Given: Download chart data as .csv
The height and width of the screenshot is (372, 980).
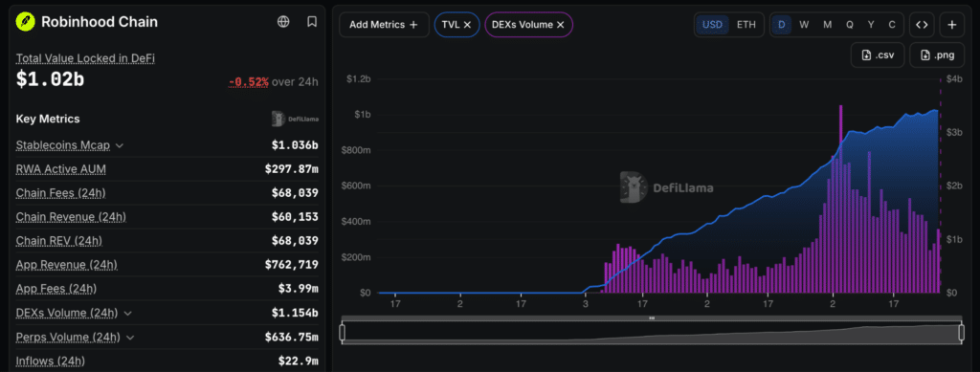Looking at the screenshot, I should click(x=878, y=55).
